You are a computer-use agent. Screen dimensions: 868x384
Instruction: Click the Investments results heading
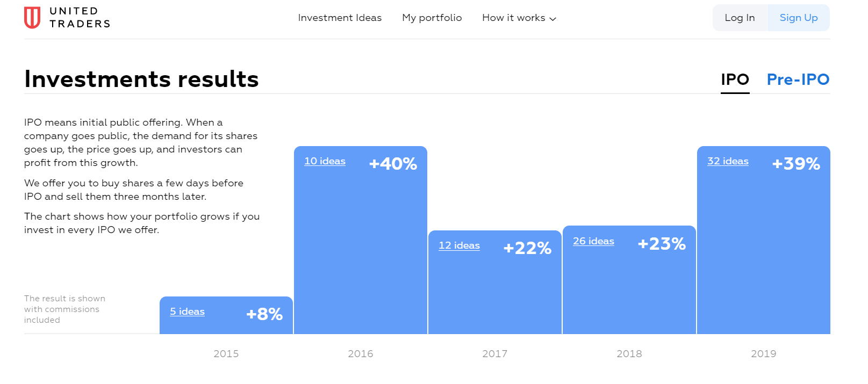pos(141,79)
